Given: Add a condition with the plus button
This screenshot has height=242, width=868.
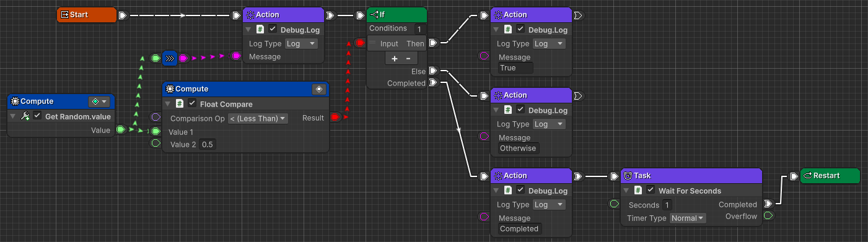Looking at the screenshot, I should tap(395, 58).
